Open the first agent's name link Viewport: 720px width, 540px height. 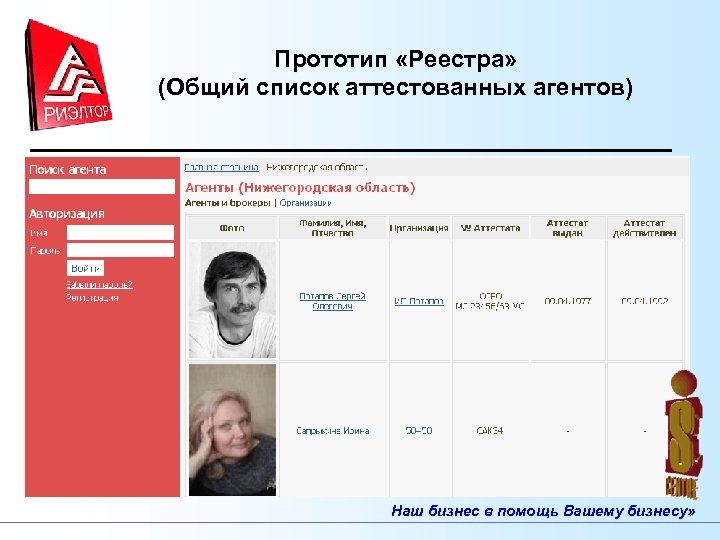(332, 301)
